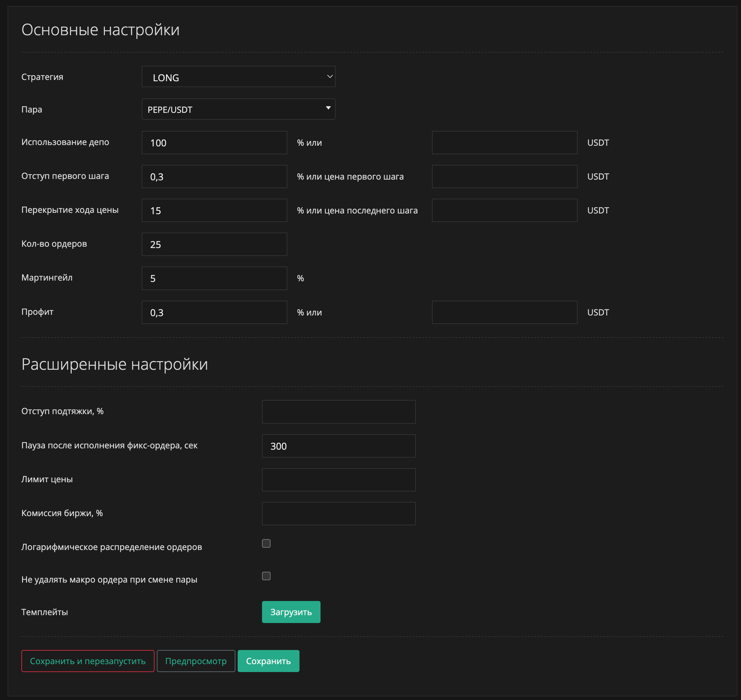Edit the Кол-во ордеров field
This screenshot has height=700, width=741.
pyautogui.click(x=214, y=244)
